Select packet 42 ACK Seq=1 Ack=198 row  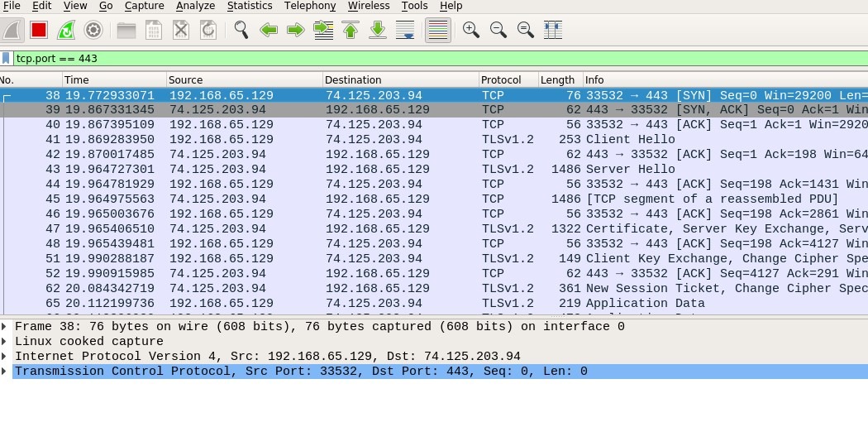[x=434, y=155]
